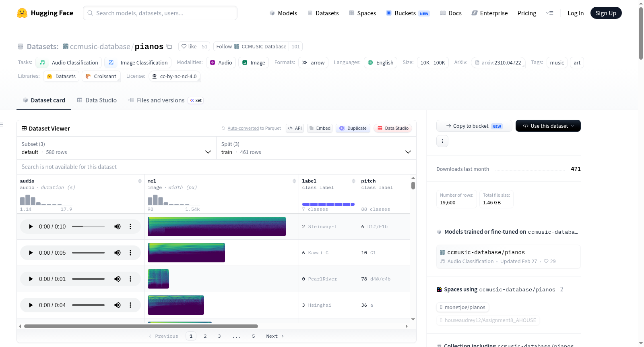Image resolution: width=644 pixels, height=347 pixels.
Task: Play the 0:05 Kawai-G audio clip
Action: click(31, 253)
